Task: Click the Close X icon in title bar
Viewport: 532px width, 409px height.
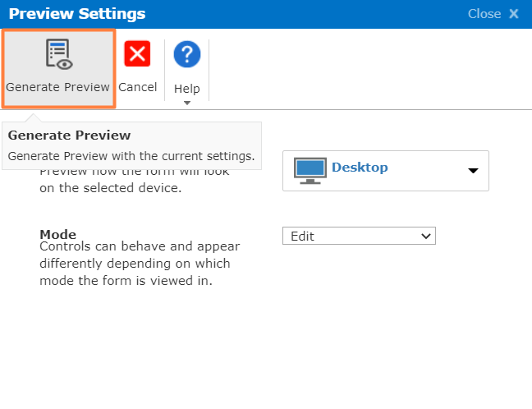Action: (x=514, y=14)
